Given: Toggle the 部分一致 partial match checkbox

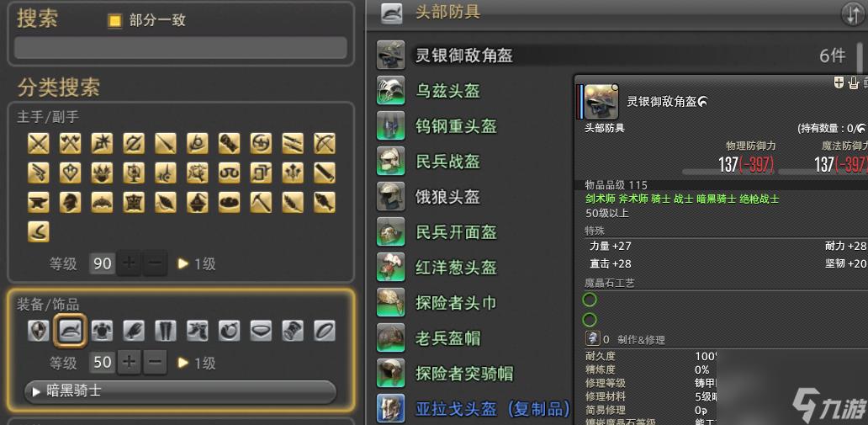Looking at the screenshot, I should [x=114, y=21].
